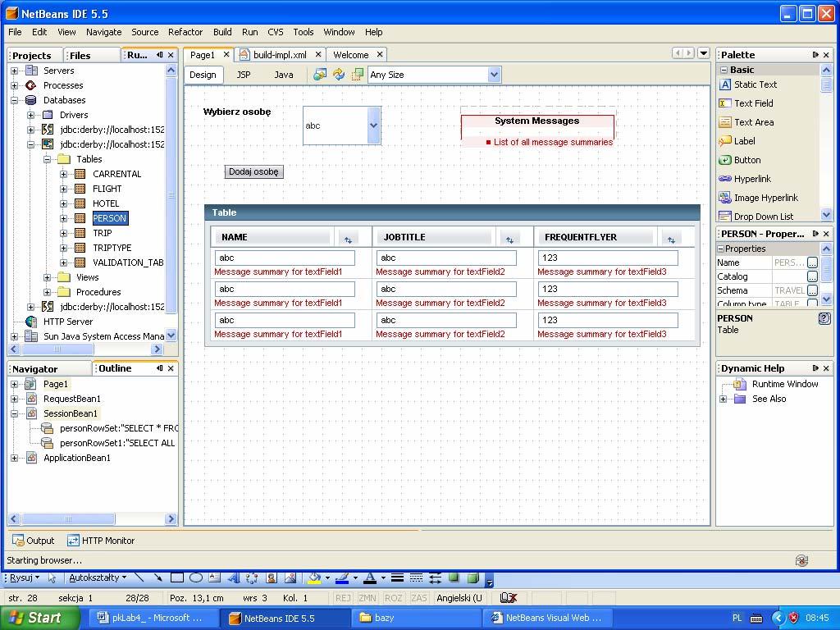
Task: Select the oval shape tool in Word drawing toolbar
Action: click(195, 577)
